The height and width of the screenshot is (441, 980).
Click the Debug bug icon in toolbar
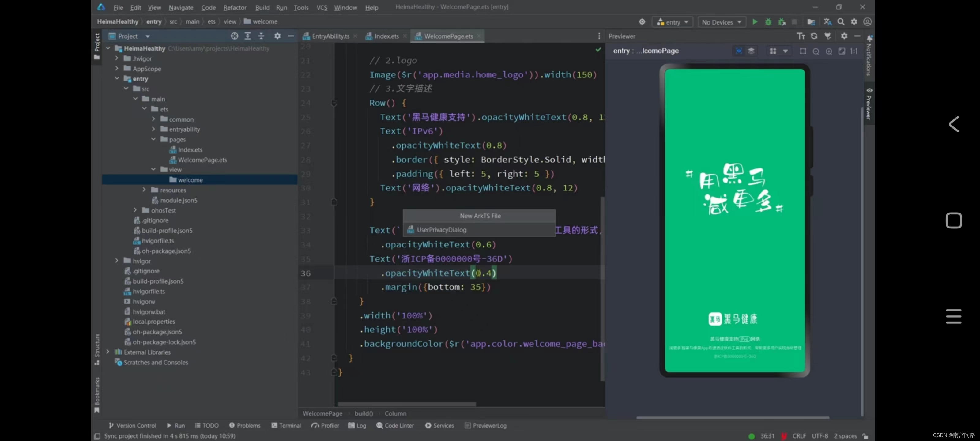pyautogui.click(x=768, y=22)
